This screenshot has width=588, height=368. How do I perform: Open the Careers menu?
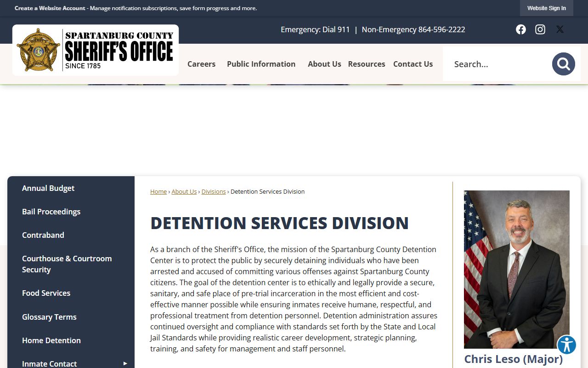(201, 64)
